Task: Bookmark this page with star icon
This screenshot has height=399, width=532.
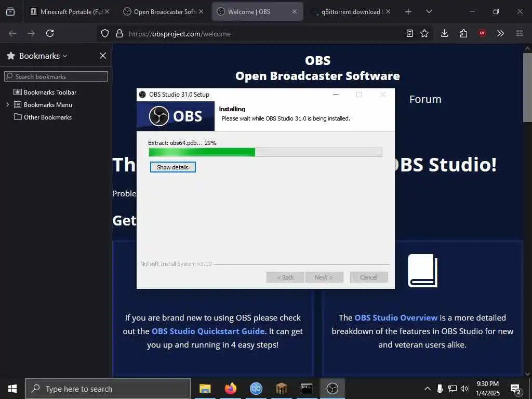Action: [x=424, y=33]
